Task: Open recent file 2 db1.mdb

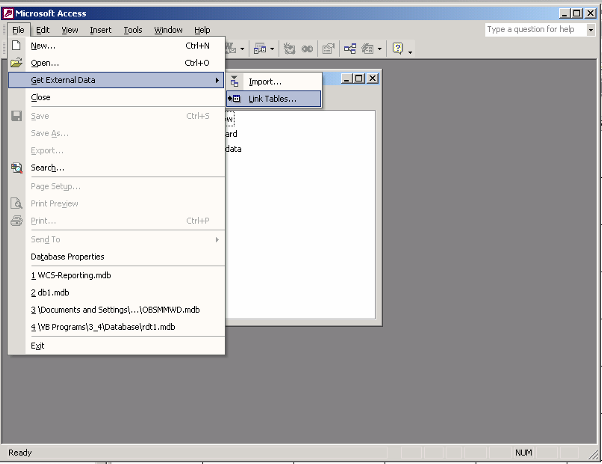Action: 116,293
